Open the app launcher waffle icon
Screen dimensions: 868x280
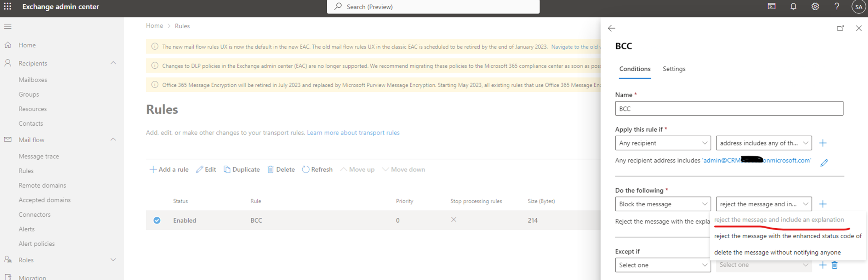7,6
